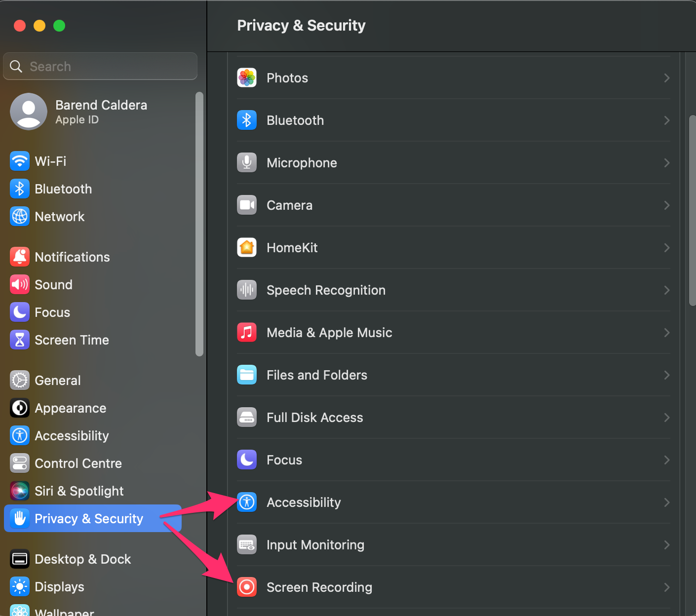Screen dimensions: 696x616
Task: Click the Displays sun sidebar icon
Action: [20, 587]
